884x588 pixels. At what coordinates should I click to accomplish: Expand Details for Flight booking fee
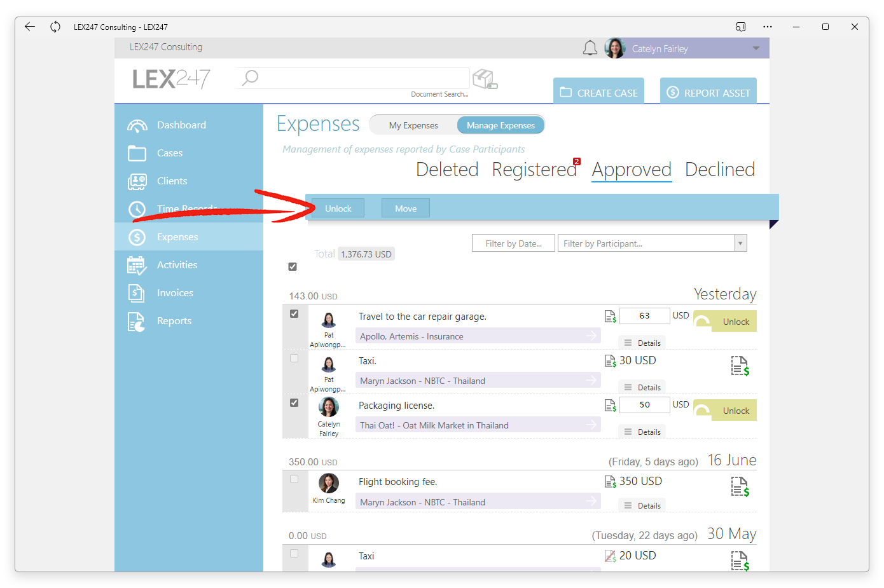(642, 506)
